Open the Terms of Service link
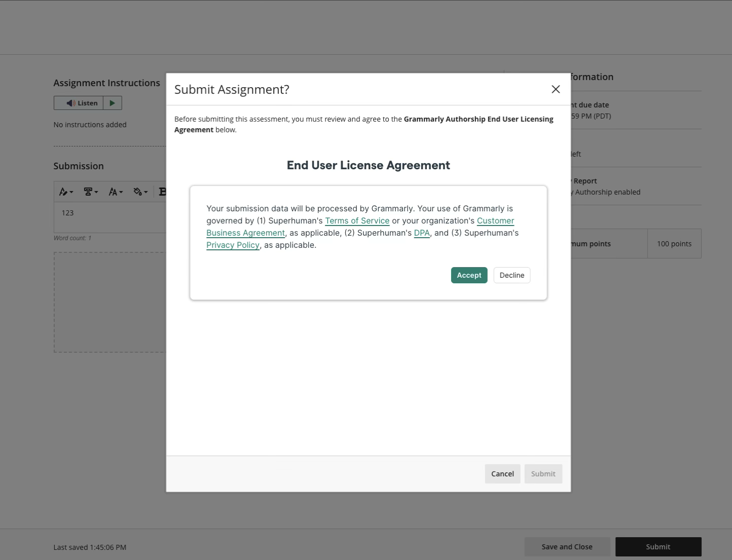The width and height of the screenshot is (732, 560). [x=357, y=221]
